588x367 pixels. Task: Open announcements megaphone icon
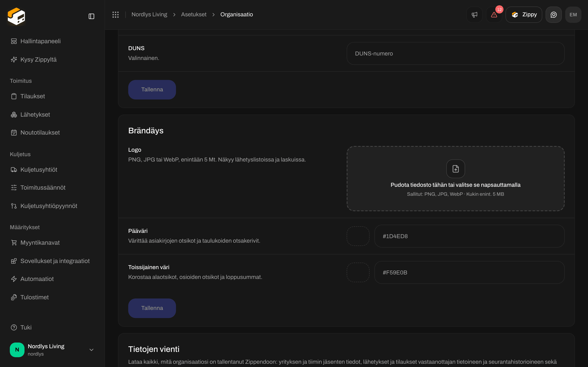point(474,14)
